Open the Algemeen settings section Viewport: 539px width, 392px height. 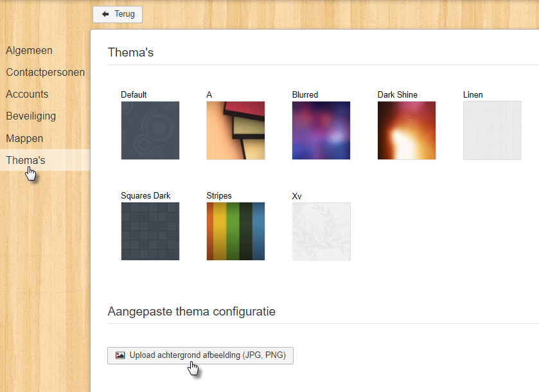pyautogui.click(x=29, y=50)
